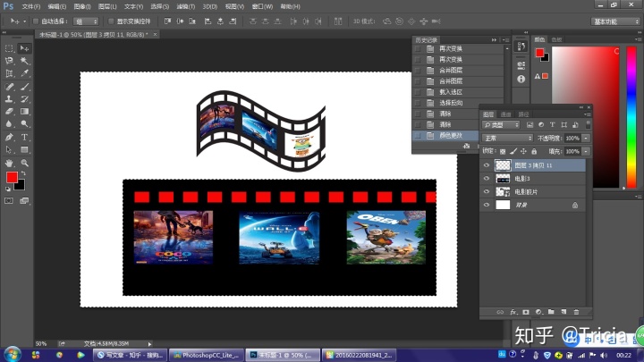Select the Dodge tool
The width and height of the screenshot is (644, 362).
(x=25, y=123)
